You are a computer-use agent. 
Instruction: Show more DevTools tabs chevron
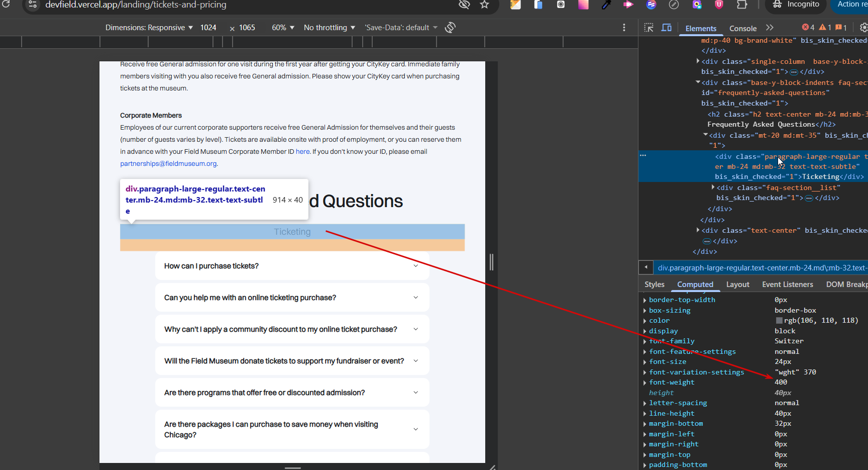pyautogui.click(x=770, y=28)
